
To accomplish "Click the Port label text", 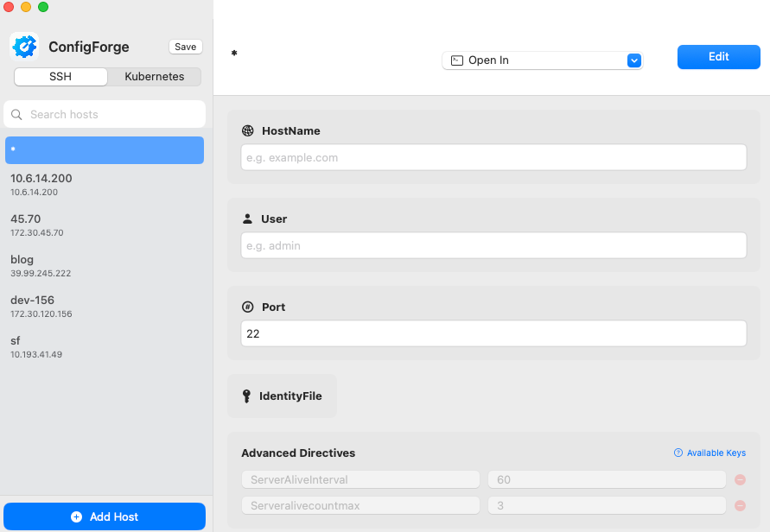I will [274, 307].
